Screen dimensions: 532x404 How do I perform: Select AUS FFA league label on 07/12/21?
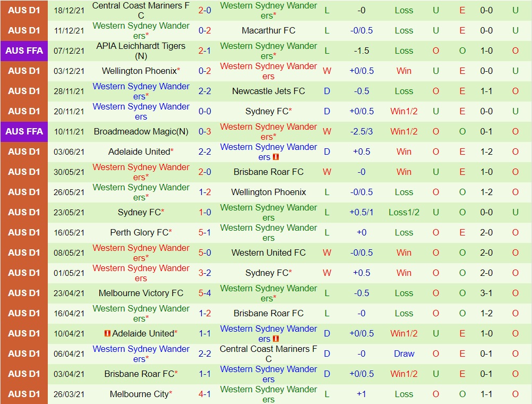tap(24, 51)
